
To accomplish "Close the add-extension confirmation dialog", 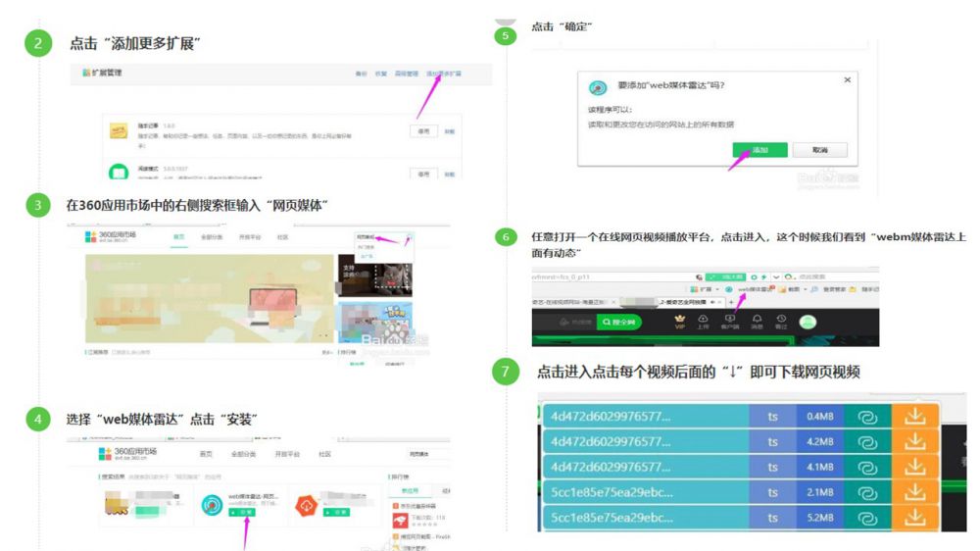I will point(847,79).
